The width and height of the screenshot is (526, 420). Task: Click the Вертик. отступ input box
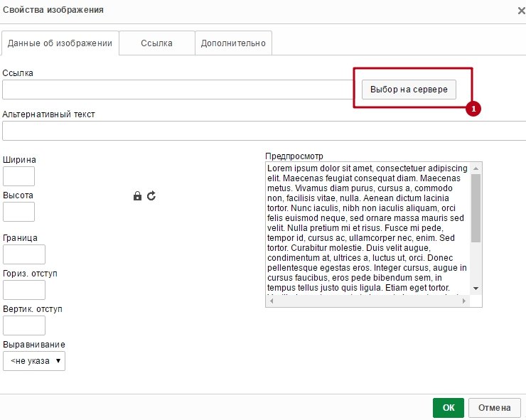click(x=24, y=325)
